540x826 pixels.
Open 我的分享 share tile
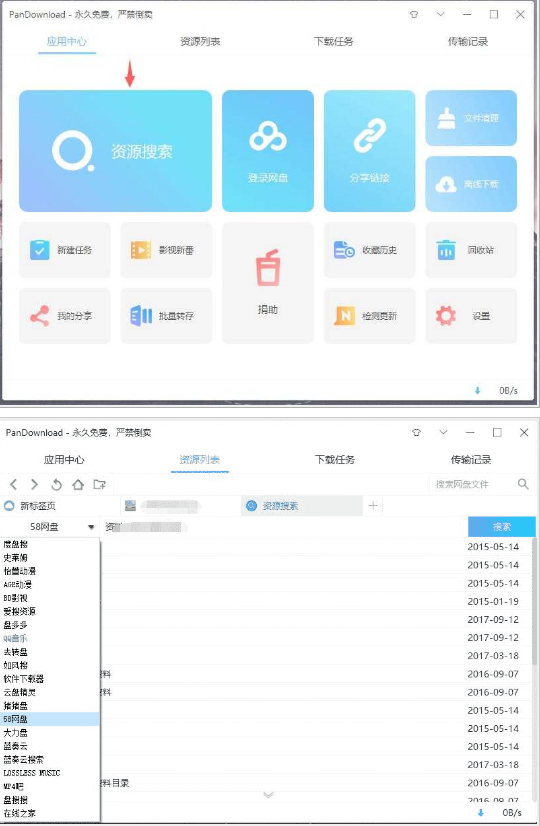coord(65,316)
